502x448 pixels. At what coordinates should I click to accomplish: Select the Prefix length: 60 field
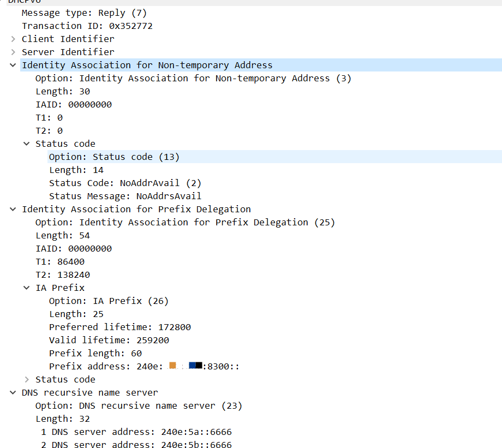click(95, 353)
